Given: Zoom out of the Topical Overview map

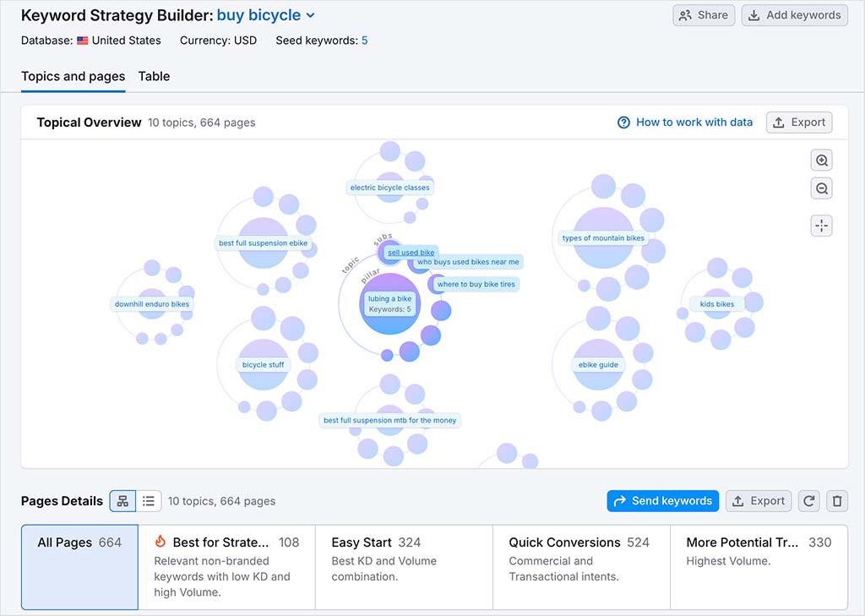Looking at the screenshot, I should click(821, 188).
